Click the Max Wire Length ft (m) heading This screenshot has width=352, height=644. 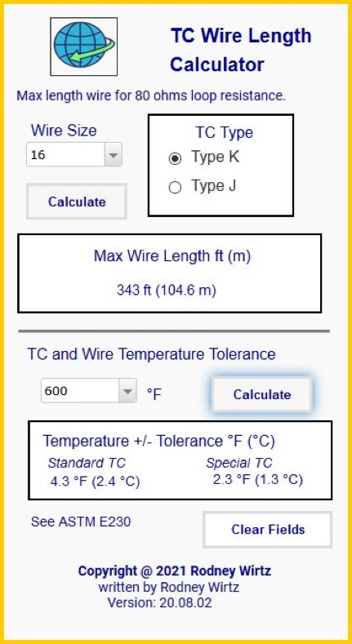point(172,255)
